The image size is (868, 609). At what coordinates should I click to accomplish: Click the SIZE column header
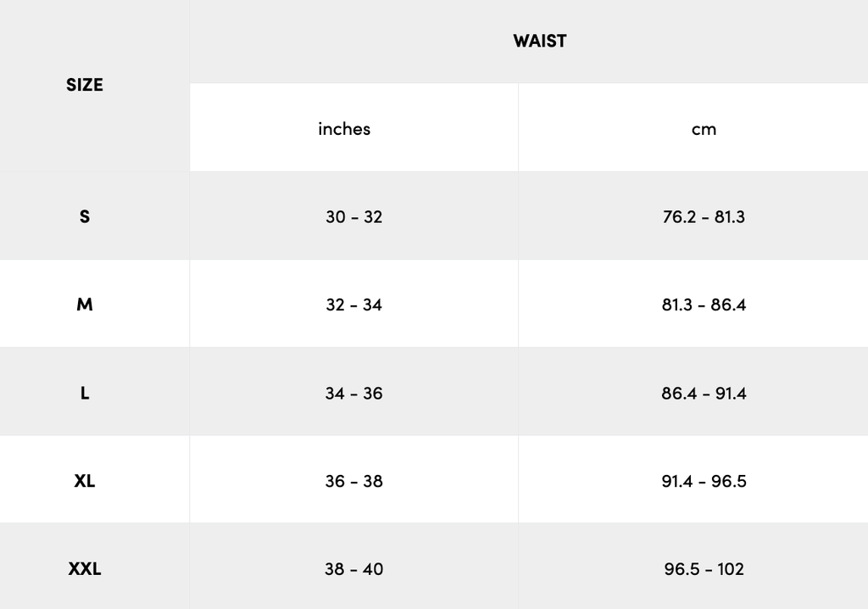click(84, 86)
